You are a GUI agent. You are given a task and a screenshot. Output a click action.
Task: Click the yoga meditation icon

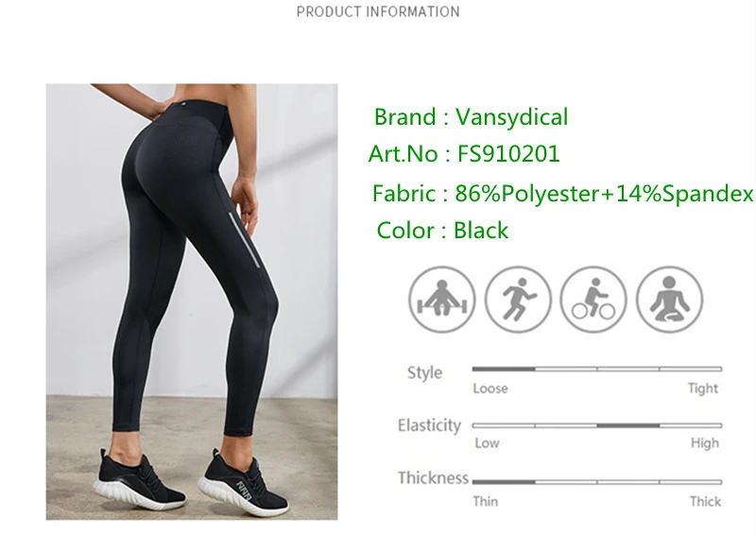click(669, 300)
